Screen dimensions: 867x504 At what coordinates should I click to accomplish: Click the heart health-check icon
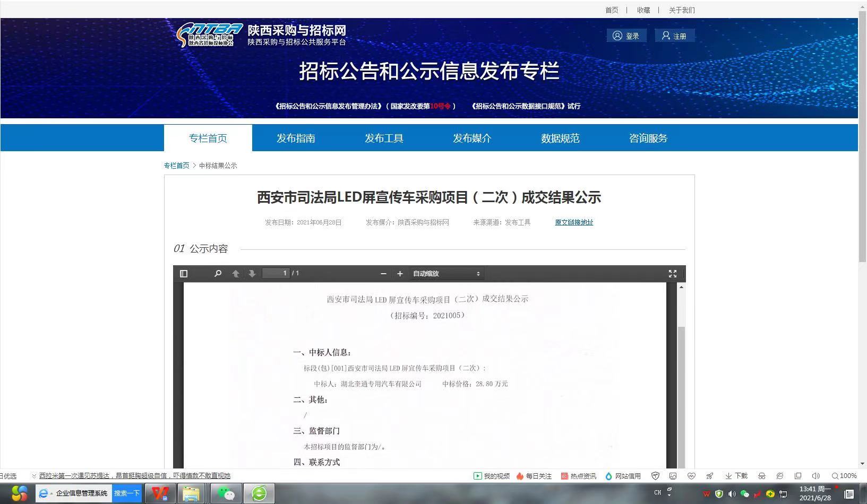coord(691,476)
